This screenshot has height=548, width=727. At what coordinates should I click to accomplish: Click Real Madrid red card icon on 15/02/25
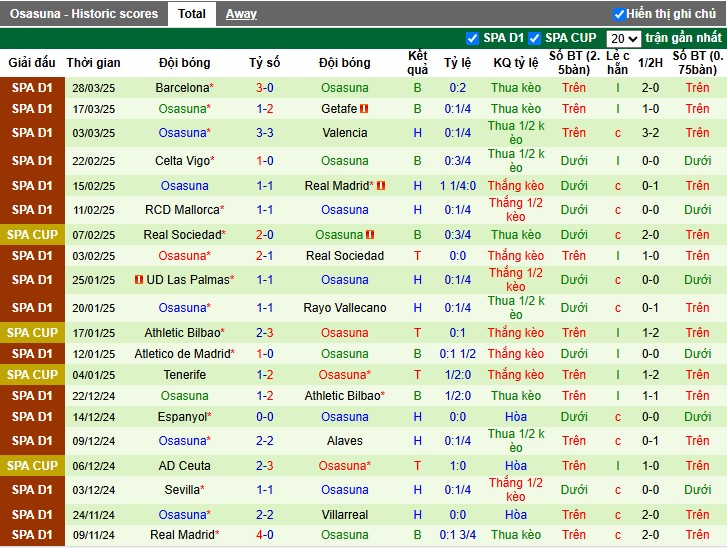(381, 186)
